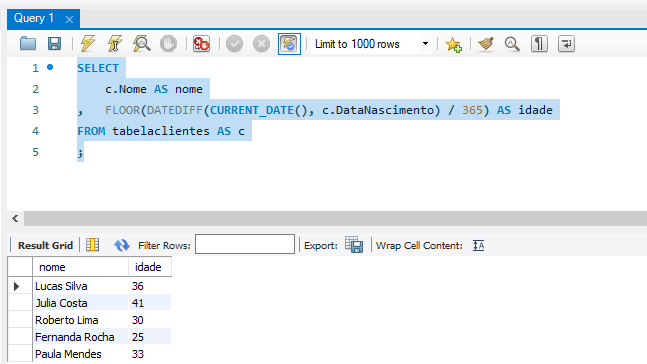Click the SELECT keyword on line 1
The image size is (647, 364).
point(98,68)
